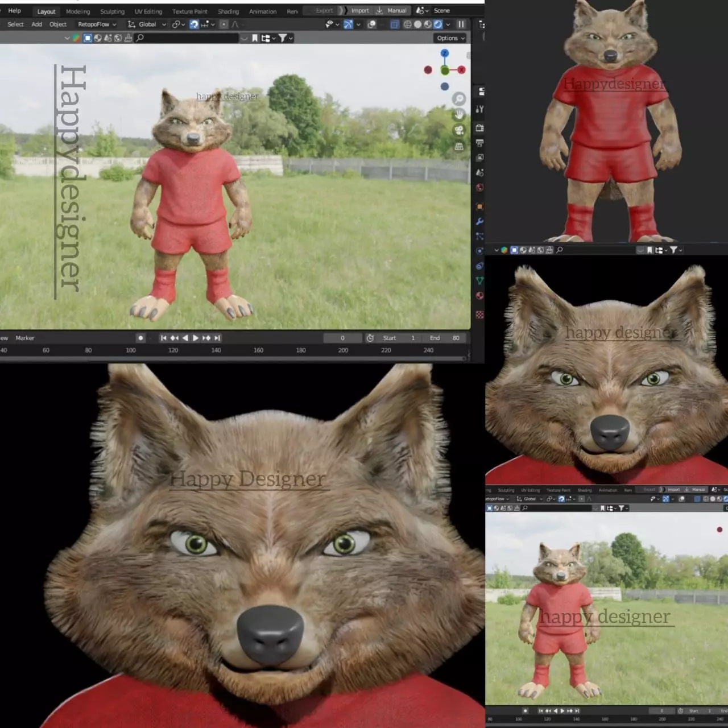Viewport: 728px width, 728px height.
Task: Switch to solid viewport shading
Action: click(x=417, y=24)
